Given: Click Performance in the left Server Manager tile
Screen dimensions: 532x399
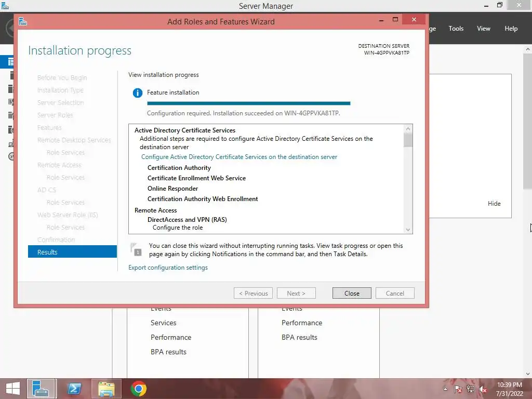Looking at the screenshot, I should click(171, 337).
